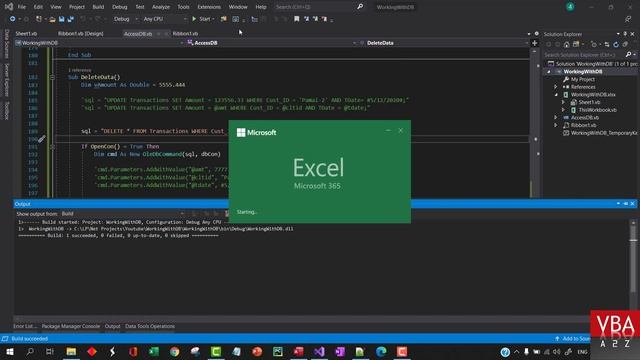Viewport: 640px width, 360px height.
Task: Click the Solution Explorer search magnifier icon
Action: click(628, 54)
